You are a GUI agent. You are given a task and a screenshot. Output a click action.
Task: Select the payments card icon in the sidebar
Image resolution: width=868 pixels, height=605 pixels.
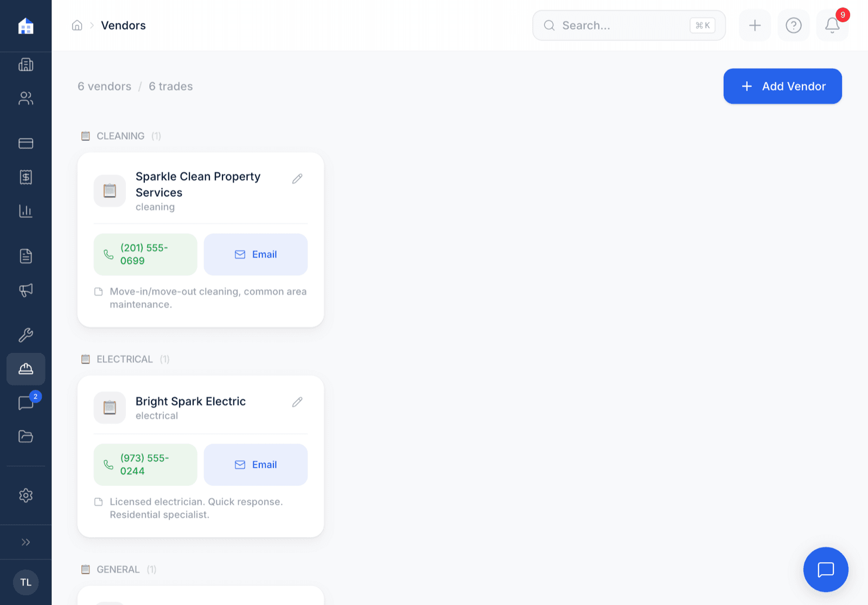pyautogui.click(x=25, y=143)
